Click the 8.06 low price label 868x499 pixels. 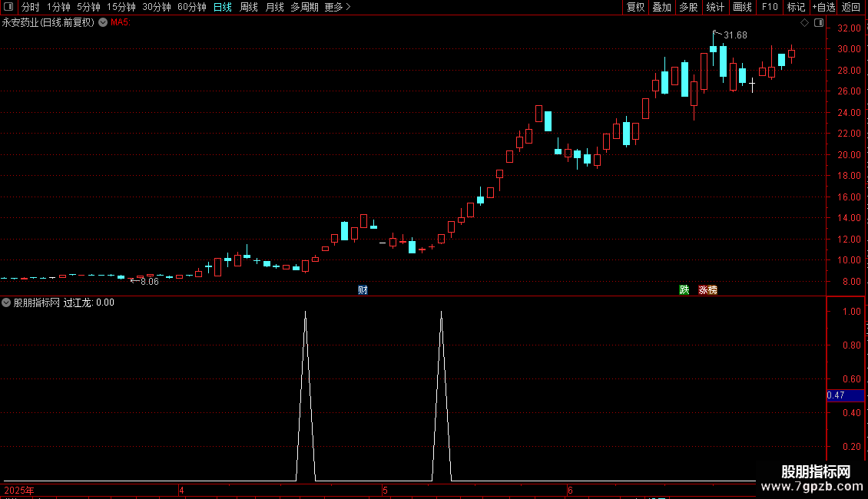[150, 282]
